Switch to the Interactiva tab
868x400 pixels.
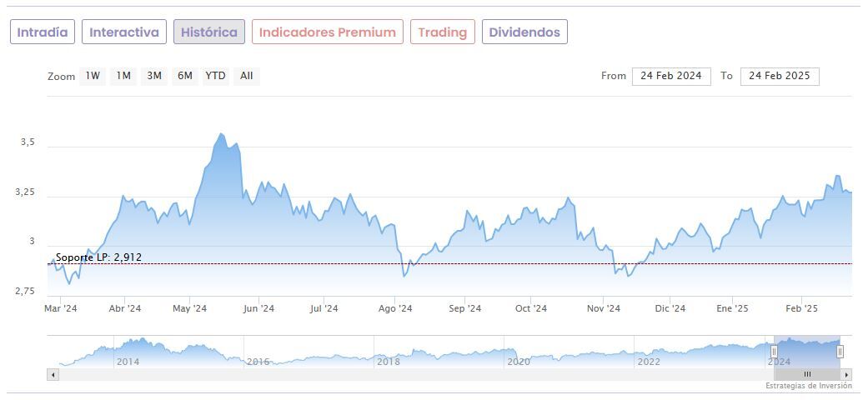click(x=124, y=32)
